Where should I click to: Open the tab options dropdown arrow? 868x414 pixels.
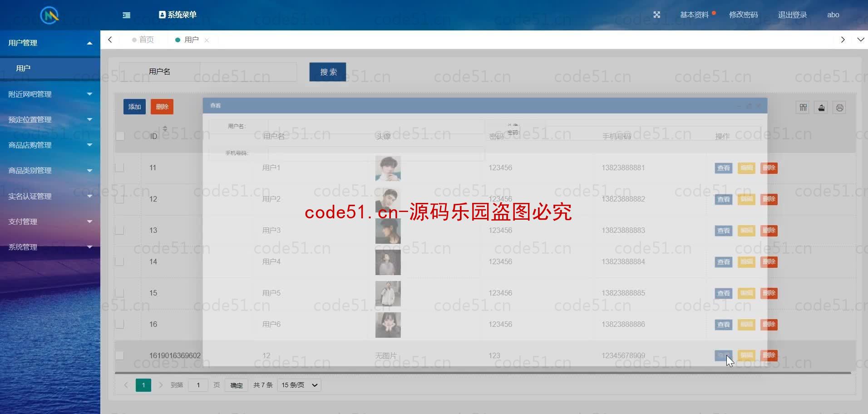pos(860,39)
